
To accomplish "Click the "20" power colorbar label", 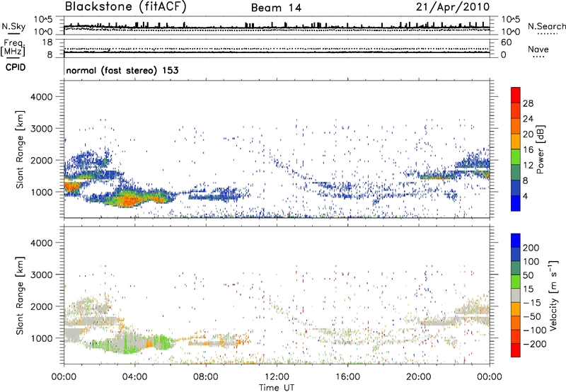I will click(528, 134).
